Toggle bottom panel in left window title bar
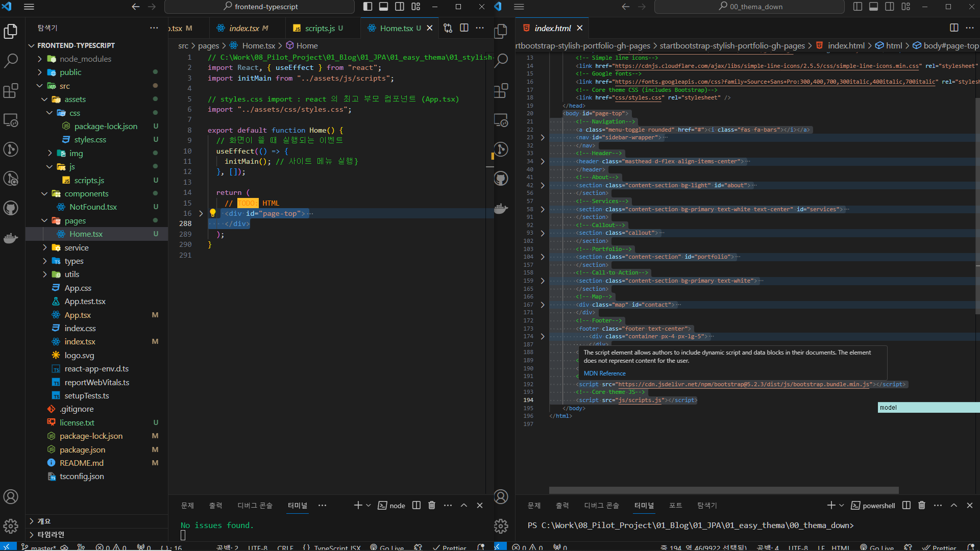Screen dimensions: 980x551 383,7
